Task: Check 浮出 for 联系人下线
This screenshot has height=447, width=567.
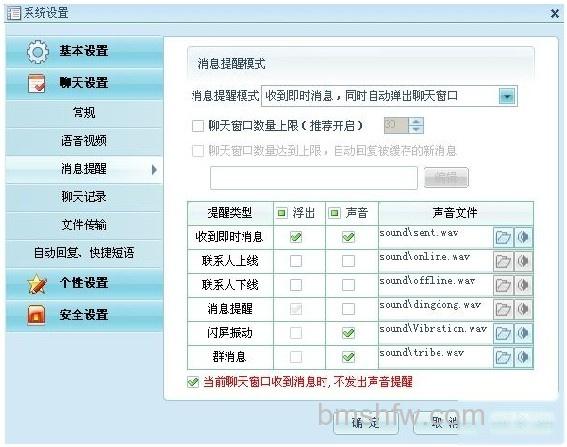Action: click(296, 285)
